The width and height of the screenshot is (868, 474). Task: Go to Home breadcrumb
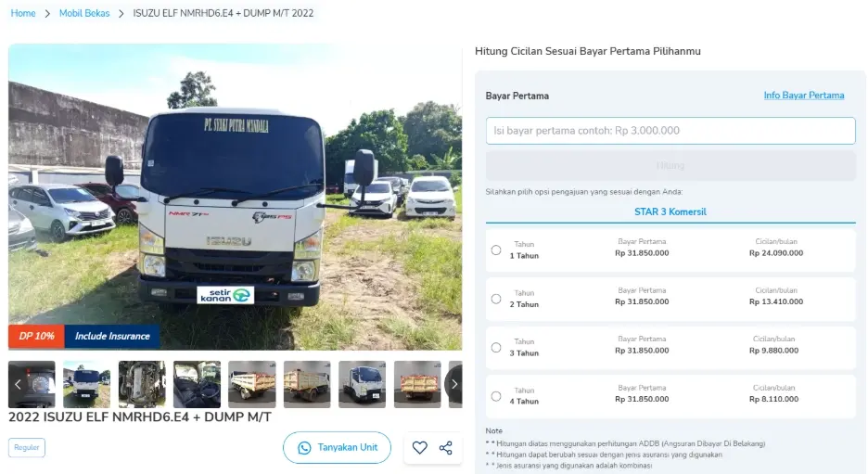point(23,14)
